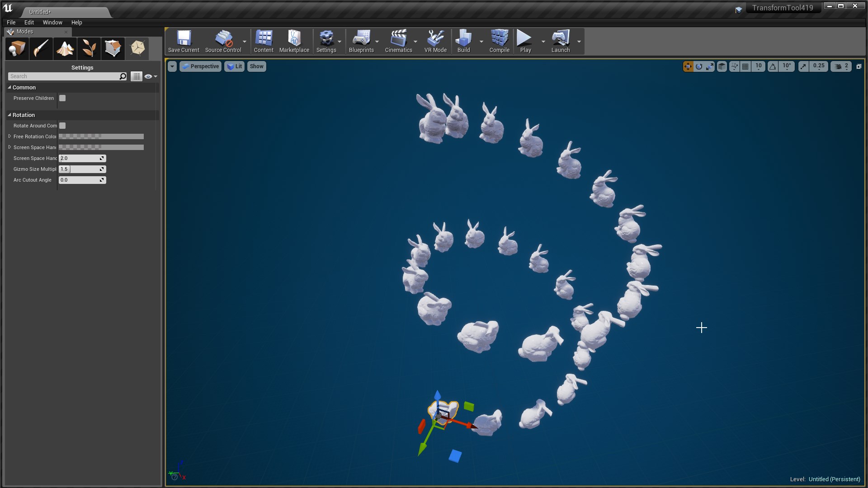Select the Foliage mode icon

89,48
